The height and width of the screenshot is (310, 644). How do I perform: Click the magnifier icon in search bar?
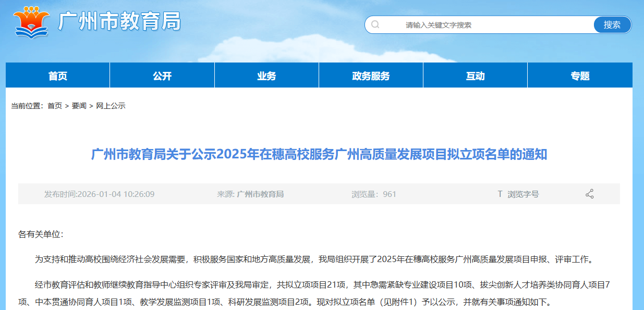click(375, 24)
